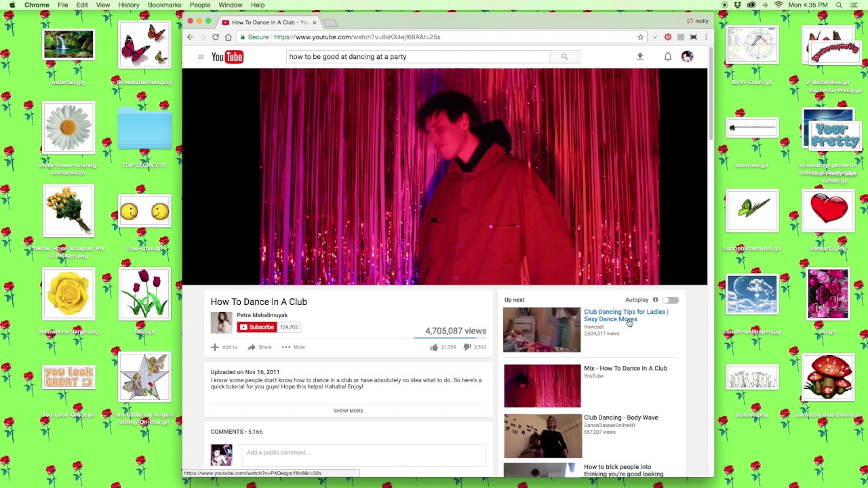Click the Share button
The height and width of the screenshot is (488, 868).
260,347
